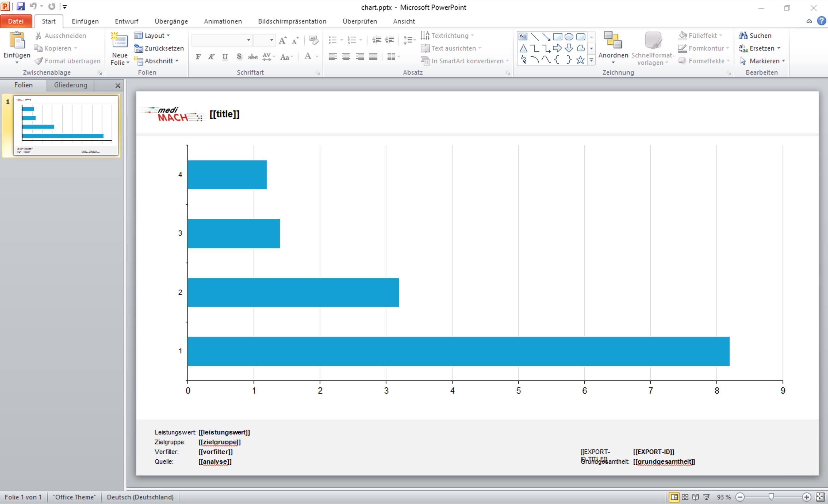Screen dimensions: 828x504
Task: Toggle text shadow S button
Action: pos(239,57)
